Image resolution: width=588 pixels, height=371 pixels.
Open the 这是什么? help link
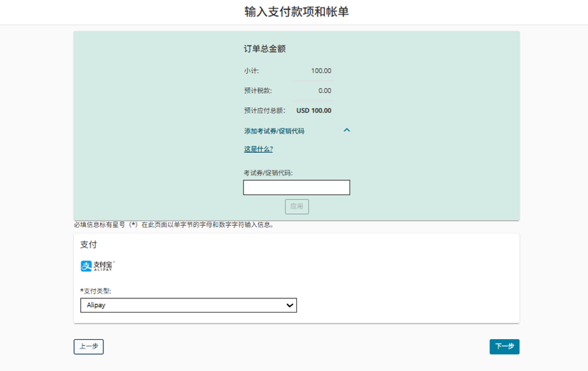pyautogui.click(x=258, y=149)
